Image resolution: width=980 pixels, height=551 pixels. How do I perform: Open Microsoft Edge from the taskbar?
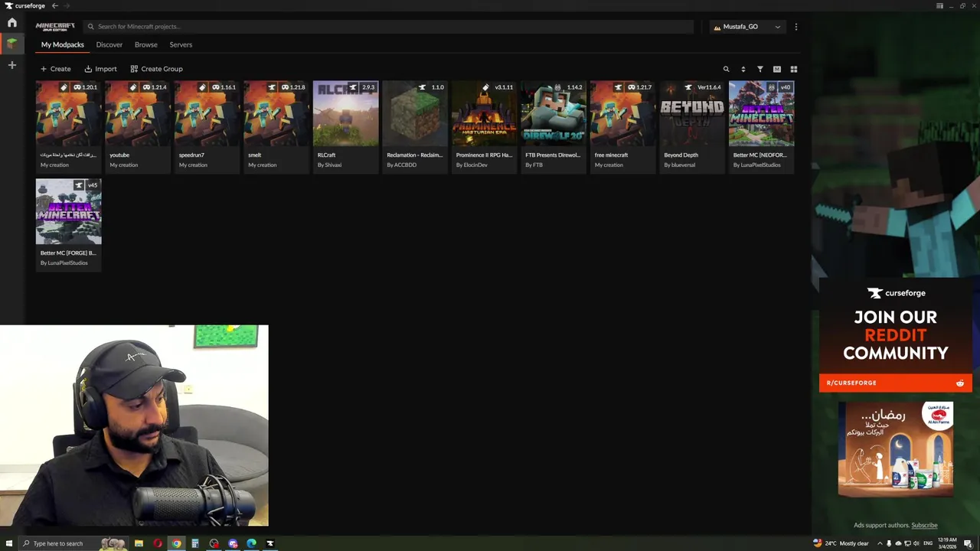[251, 543]
